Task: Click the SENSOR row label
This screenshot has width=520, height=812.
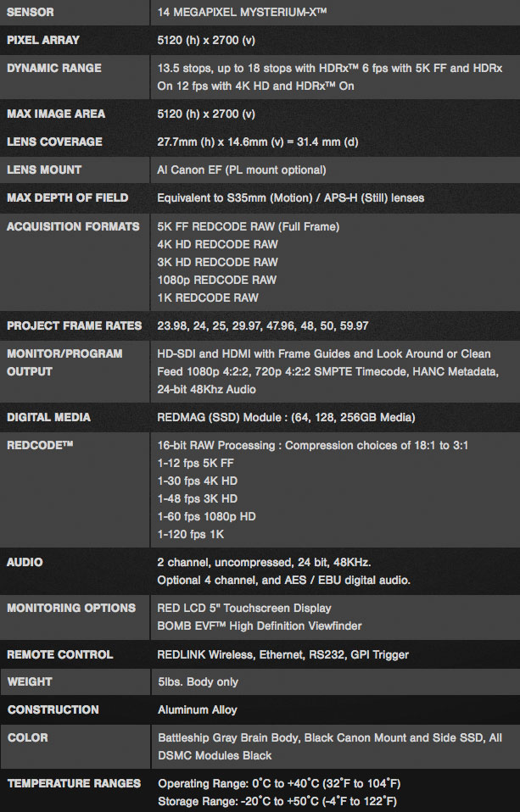Action: pyautogui.click(x=30, y=12)
